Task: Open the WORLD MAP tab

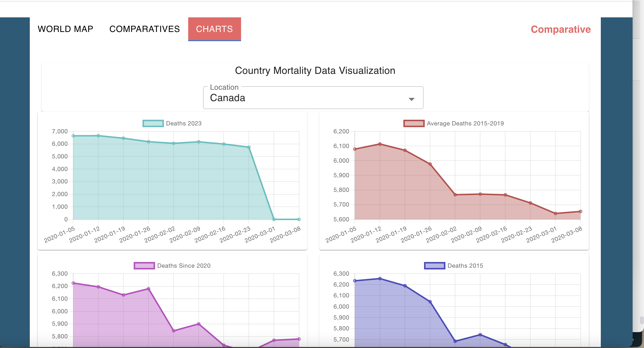Action: [65, 29]
